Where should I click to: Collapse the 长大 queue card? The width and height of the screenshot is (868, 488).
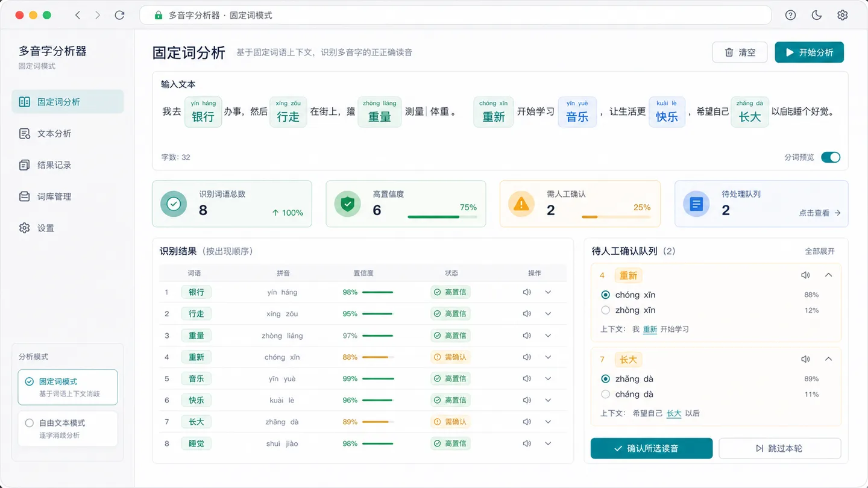pos(828,359)
